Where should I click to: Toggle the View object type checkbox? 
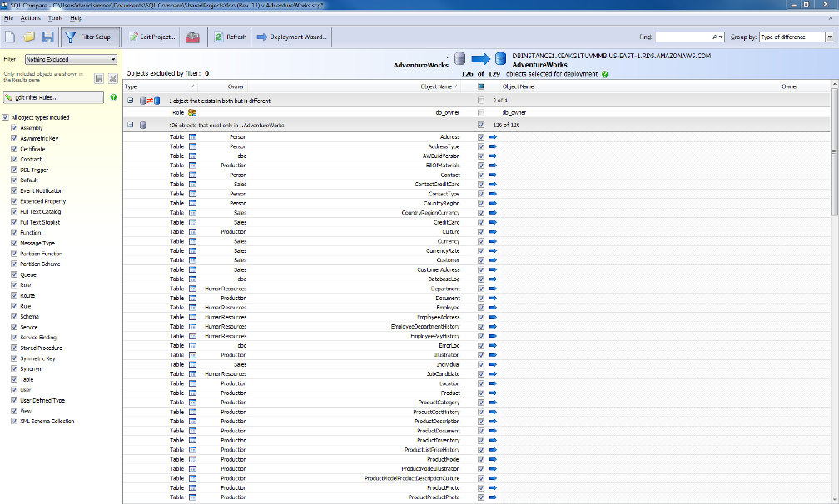click(x=14, y=411)
